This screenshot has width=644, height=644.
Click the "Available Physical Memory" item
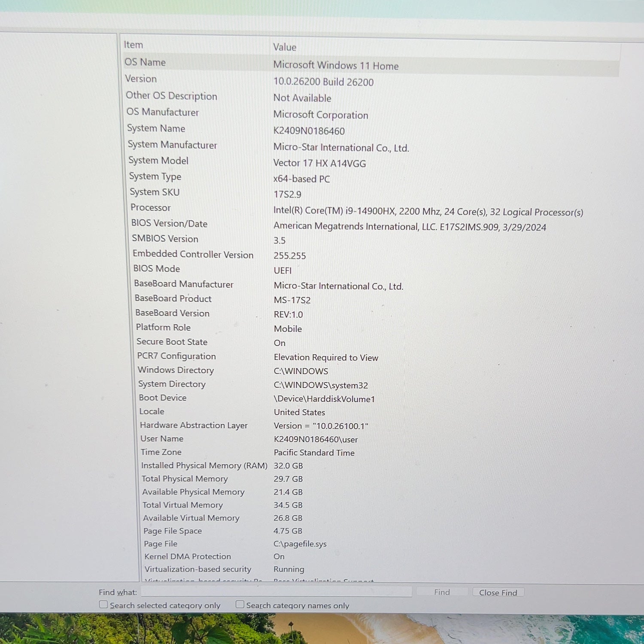pyautogui.click(x=193, y=492)
